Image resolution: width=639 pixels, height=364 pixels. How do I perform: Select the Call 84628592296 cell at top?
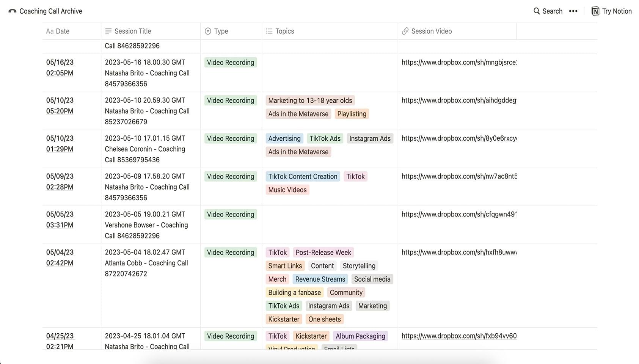point(151,46)
